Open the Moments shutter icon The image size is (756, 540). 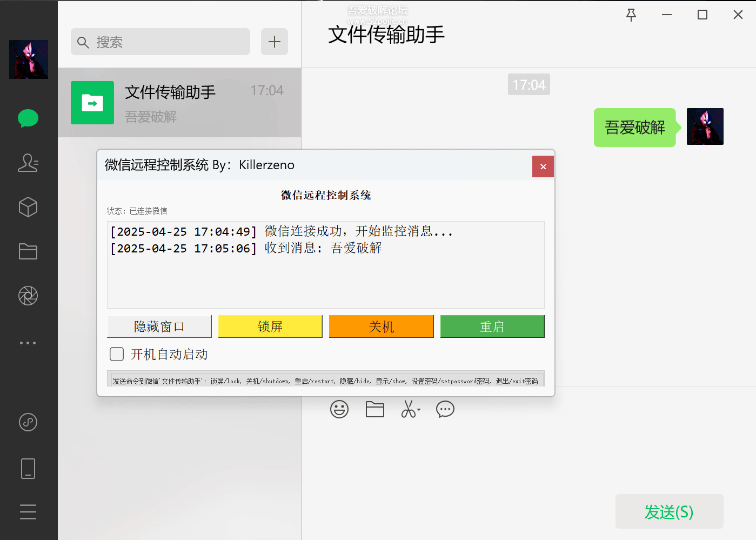(x=28, y=296)
